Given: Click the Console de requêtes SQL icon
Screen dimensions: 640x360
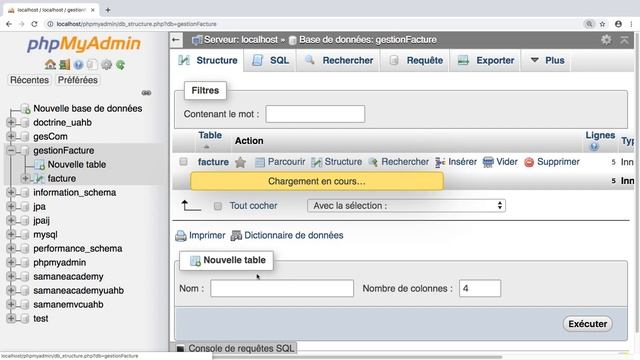Looking at the screenshot, I should pyautogui.click(x=180, y=349).
